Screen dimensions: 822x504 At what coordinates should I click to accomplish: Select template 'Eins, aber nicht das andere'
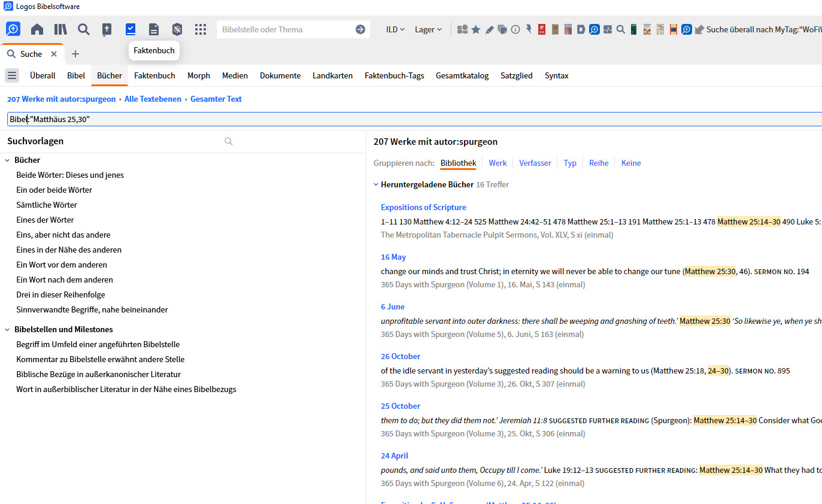(x=63, y=235)
